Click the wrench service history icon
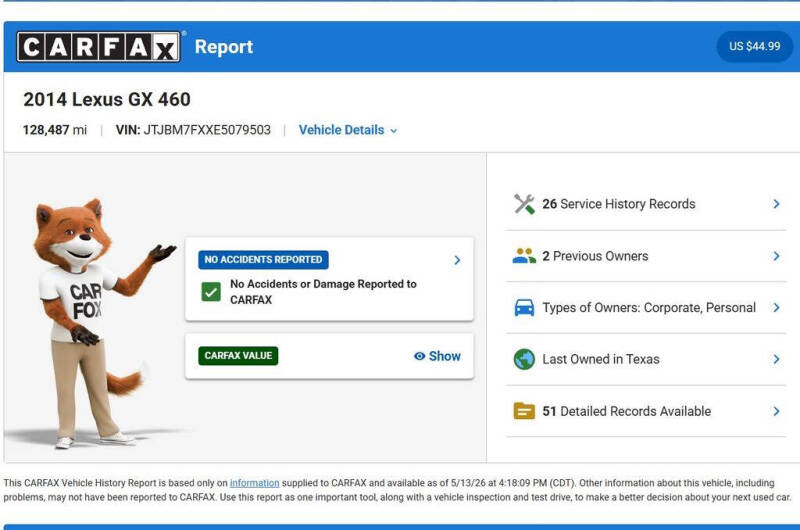800x530 pixels. [x=524, y=204]
